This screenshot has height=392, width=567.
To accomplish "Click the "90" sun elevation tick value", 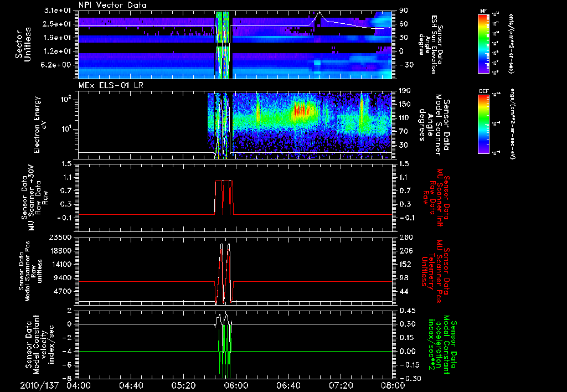I will (x=404, y=11).
